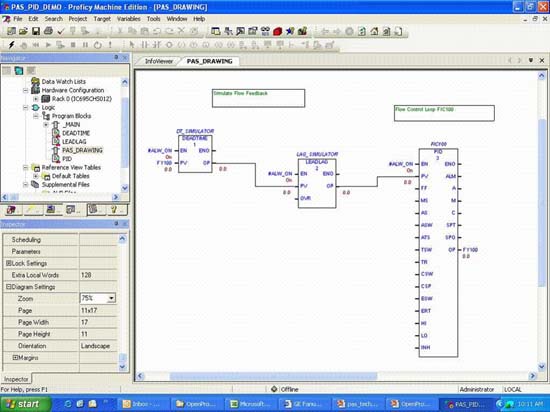Viewport: 550px width, 412px height.
Task: Open the Variables menu
Action: click(x=128, y=19)
